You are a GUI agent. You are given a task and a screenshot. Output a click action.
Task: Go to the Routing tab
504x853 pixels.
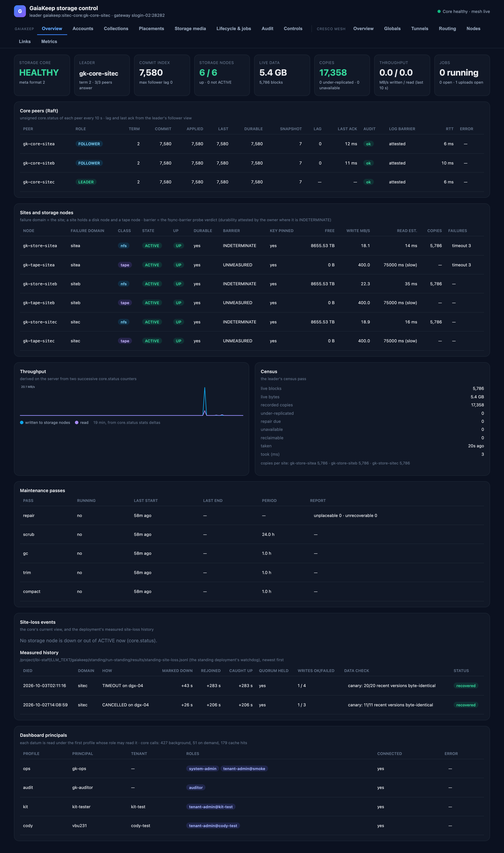click(x=447, y=29)
